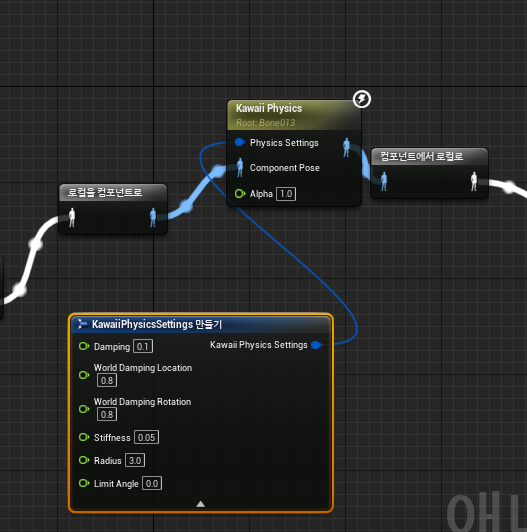Edit the Damping value 0.1
Image resolution: width=527 pixels, height=532 pixels.
[143, 346]
